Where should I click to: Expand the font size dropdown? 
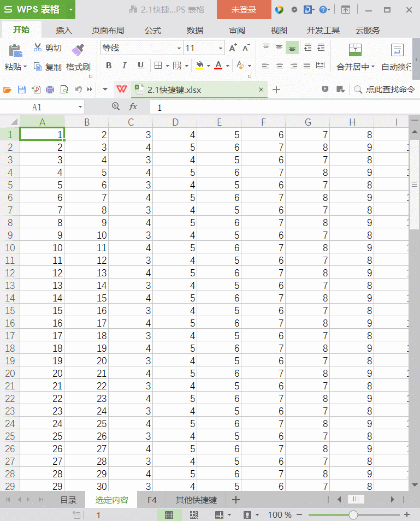click(221, 48)
